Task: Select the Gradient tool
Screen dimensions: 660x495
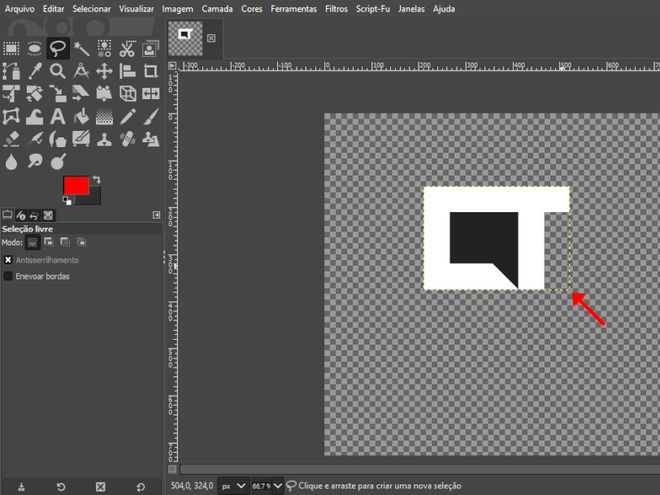Action: (x=104, y=117)
